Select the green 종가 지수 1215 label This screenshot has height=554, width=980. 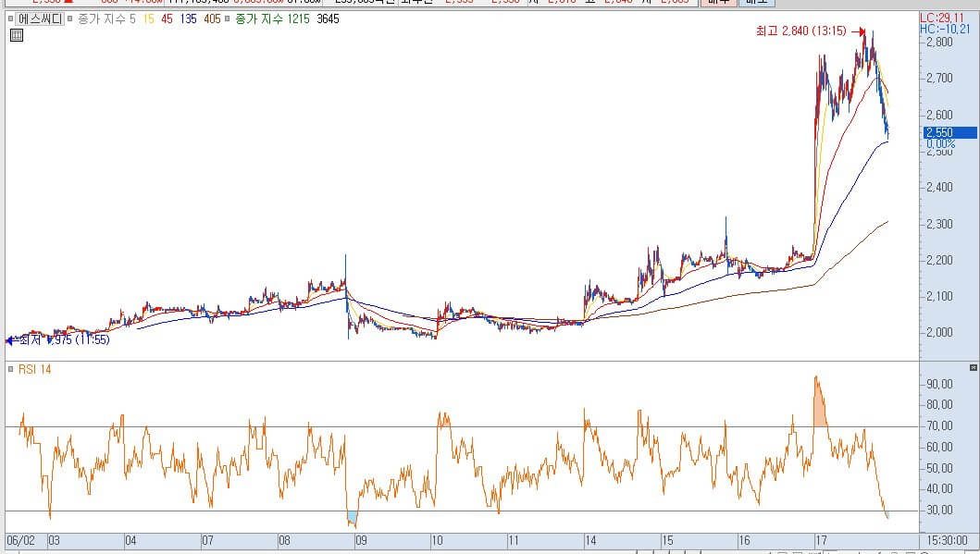[x=272, y=19]
